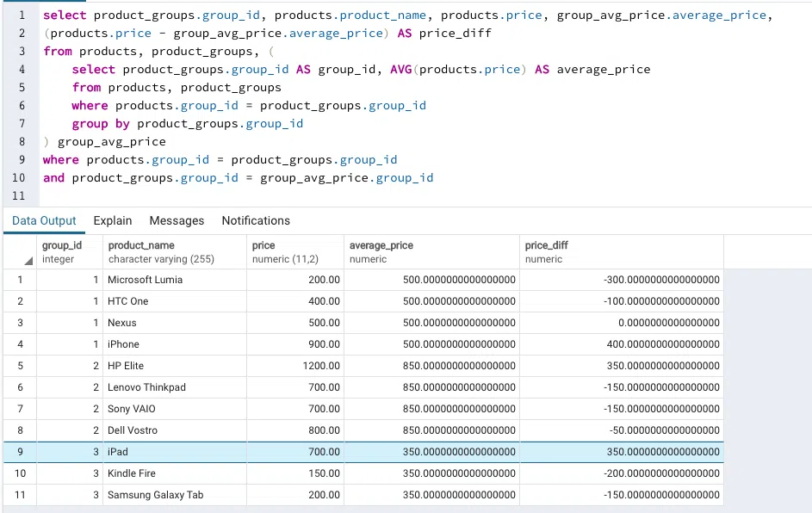Select result row number 9
Image resolution: width=812 pixels, height=513 pixels.
[20, 452]
